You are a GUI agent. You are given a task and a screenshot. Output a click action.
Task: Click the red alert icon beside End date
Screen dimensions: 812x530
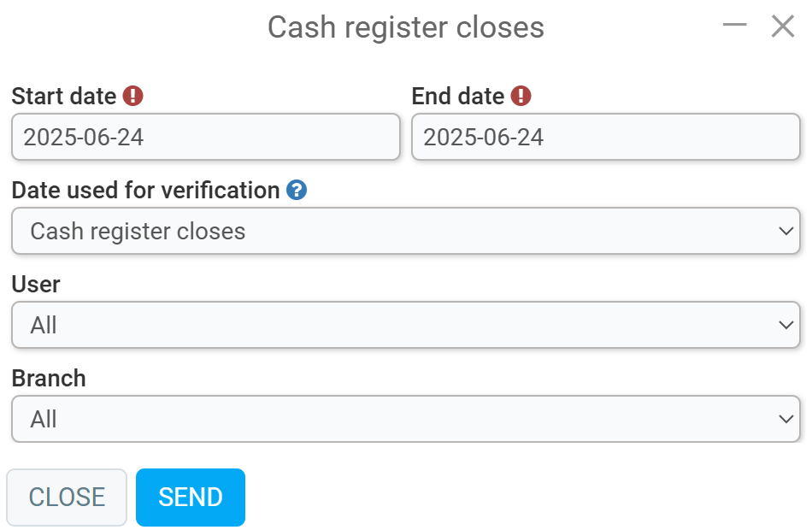click(521, 96)
